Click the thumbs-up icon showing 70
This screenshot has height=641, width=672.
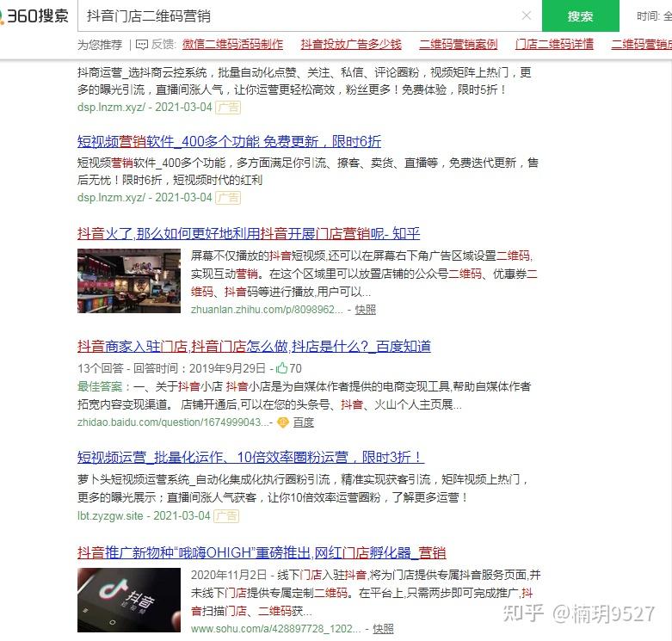(281, 368)
